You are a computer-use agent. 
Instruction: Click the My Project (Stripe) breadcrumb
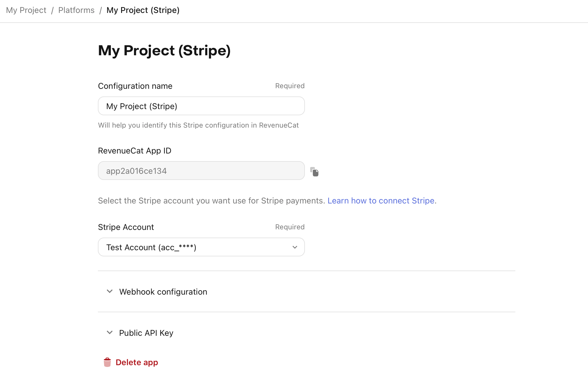click(x=143, y=10)
